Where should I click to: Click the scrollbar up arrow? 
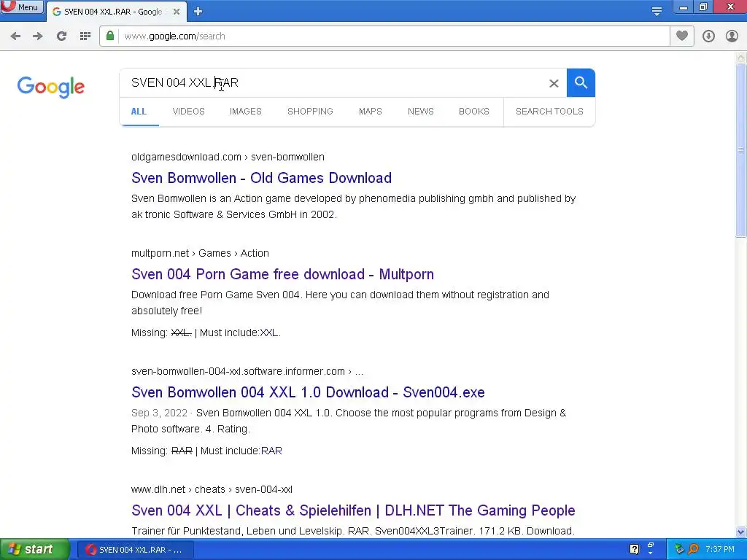click(x=741, y=58)
